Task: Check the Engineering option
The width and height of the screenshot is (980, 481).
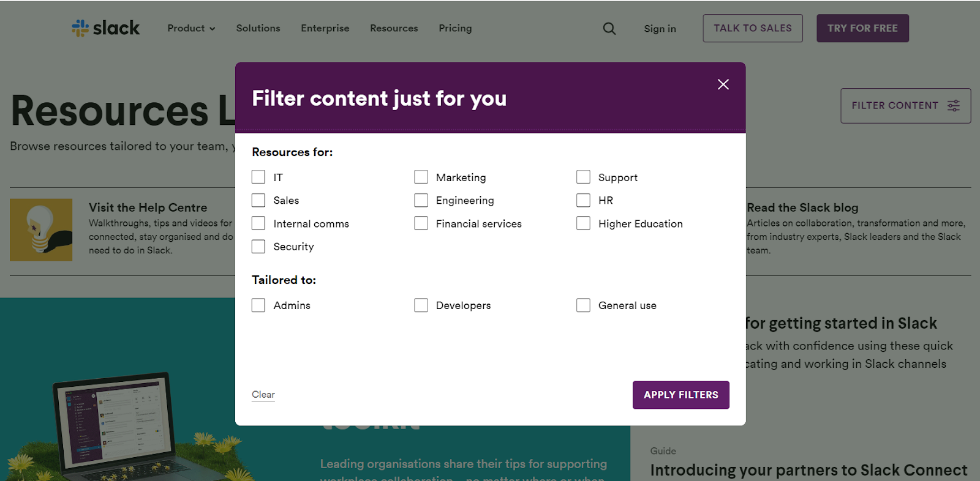Action: click(x=421, y=200)
